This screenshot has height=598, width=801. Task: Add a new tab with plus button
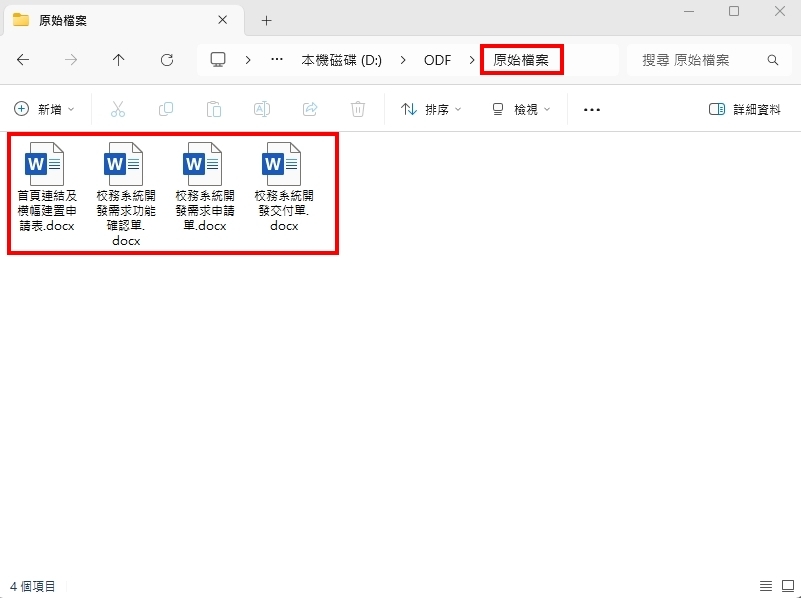point(266,20)
